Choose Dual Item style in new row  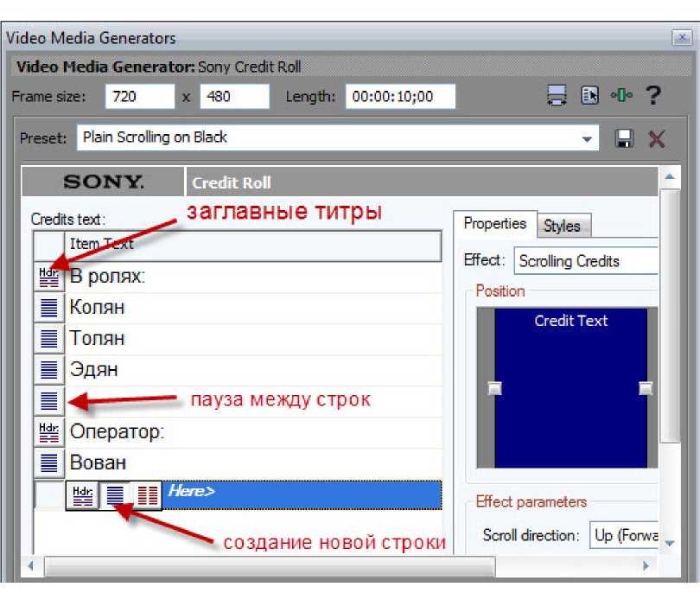(147, 495)
